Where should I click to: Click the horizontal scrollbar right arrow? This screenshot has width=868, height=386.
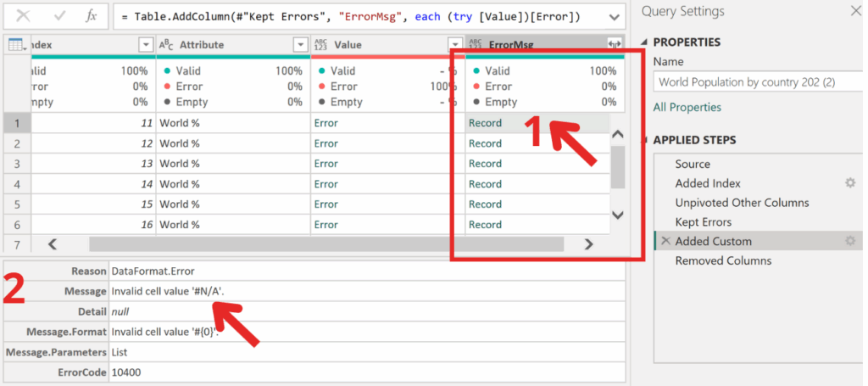point(589,244)
